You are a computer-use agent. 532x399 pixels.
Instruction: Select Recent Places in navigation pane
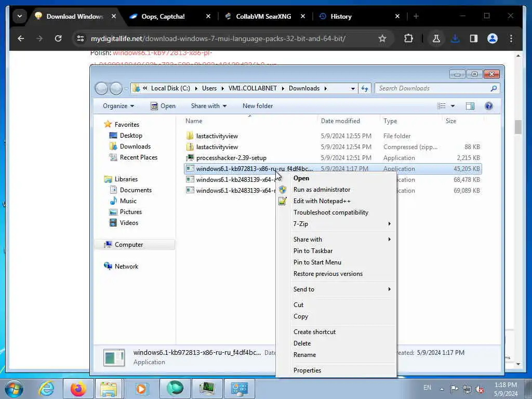click(x=138, y=157)
